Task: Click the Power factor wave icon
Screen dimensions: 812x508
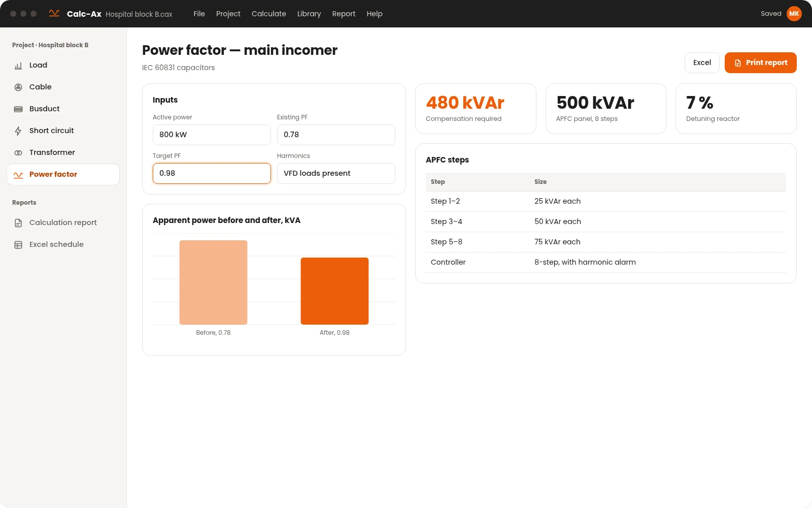Action: click(x=18, y=175)
